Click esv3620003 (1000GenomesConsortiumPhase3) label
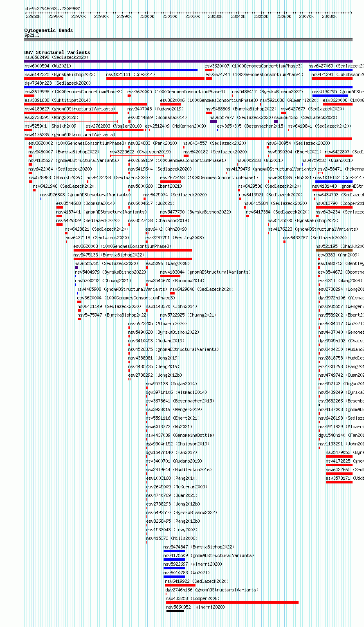The height and width of the screenshot is (627, 364). (122, 246)
